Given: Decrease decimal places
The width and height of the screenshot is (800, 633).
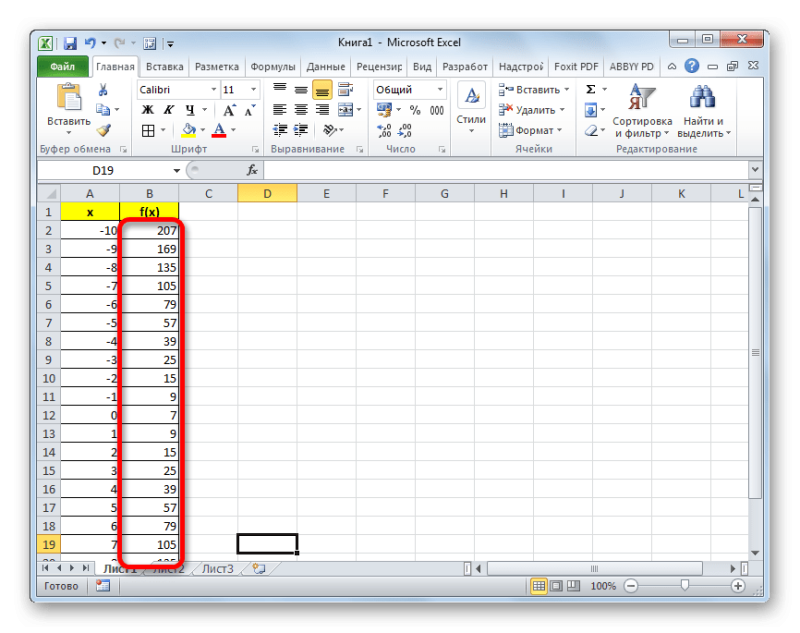Looking at the screenshot, I should coord(405,131).
